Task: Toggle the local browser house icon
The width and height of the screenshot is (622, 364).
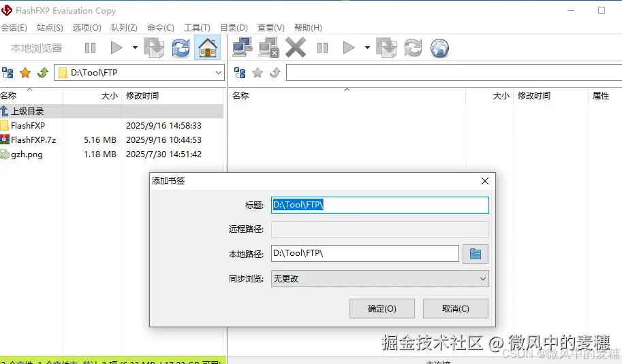Action: tap(208, 48)
